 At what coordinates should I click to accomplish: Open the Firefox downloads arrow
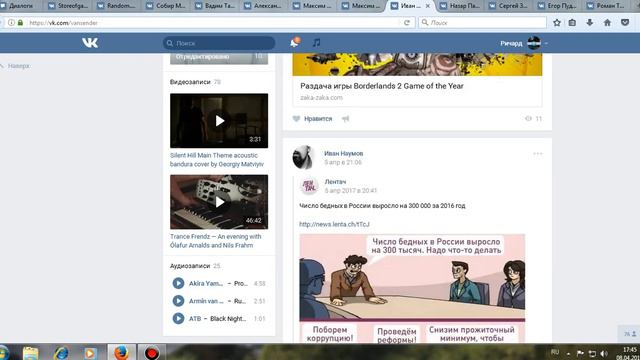(x=590, y=23)
